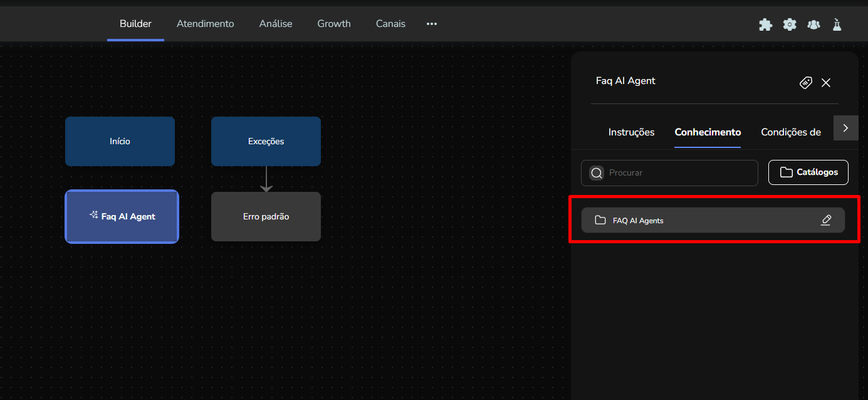The width and height of the screenshot is (868, 400).
Task: Switch to the Instruções tab
Action: tap(631, 132)
